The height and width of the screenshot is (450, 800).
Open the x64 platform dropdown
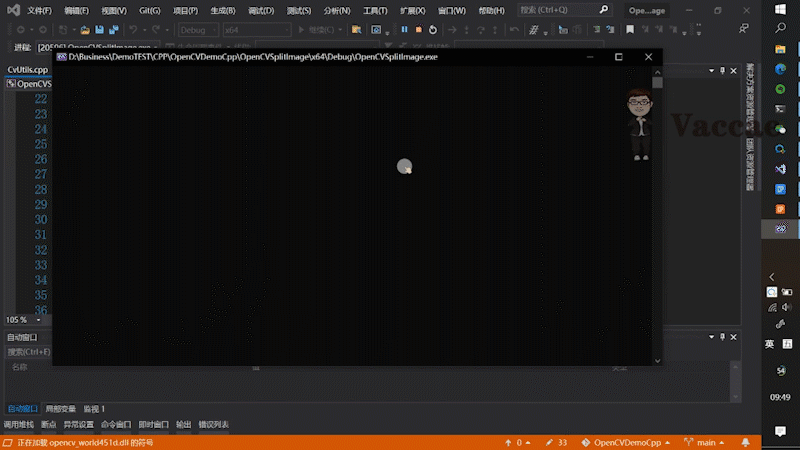[x=257, y=30]
